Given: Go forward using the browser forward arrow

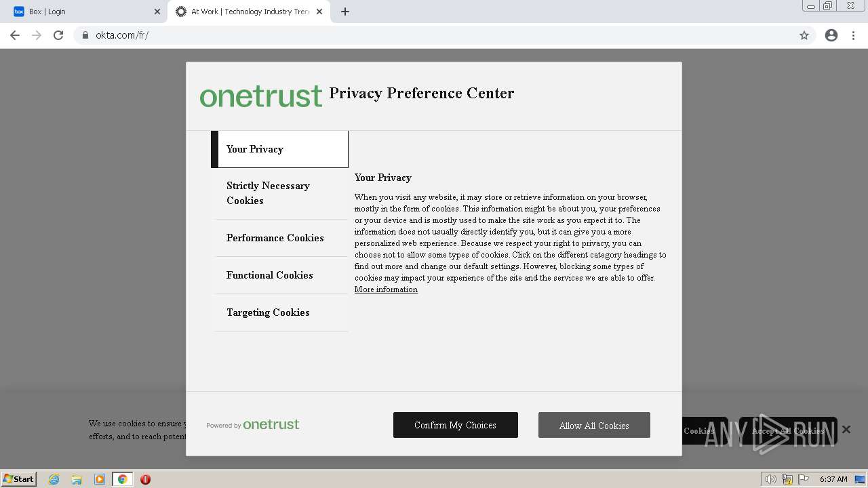Looking at the screenshot, I should point(37,35).
